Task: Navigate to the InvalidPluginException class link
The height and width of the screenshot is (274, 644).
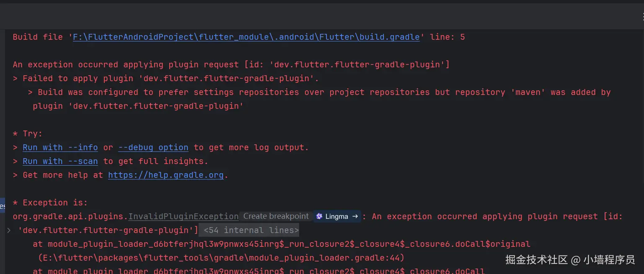Action: tap(183, 216)
